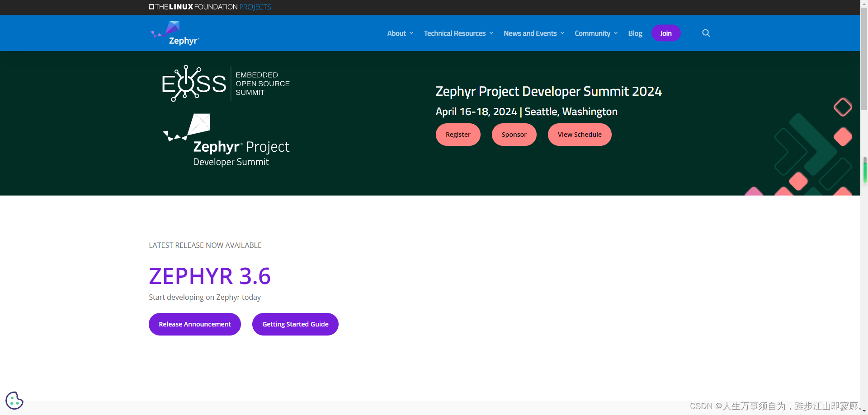Open the Community menu item

pyautogui.click(x=592, y=33)
